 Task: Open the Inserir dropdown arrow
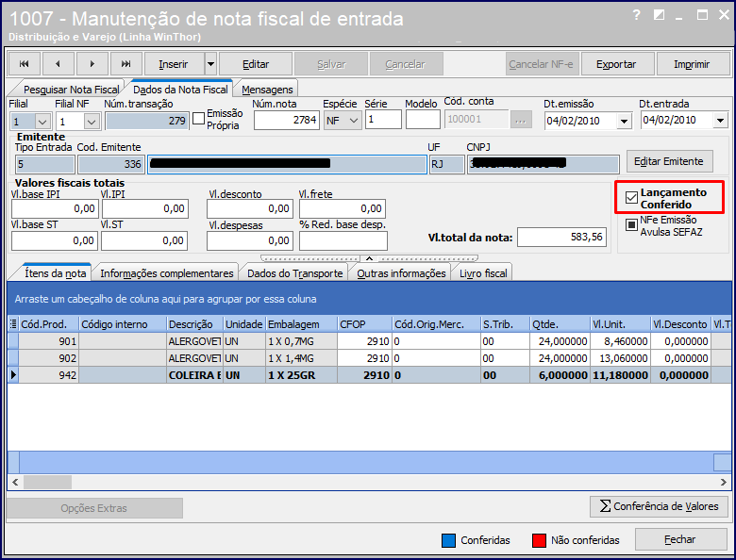[210, 64]
